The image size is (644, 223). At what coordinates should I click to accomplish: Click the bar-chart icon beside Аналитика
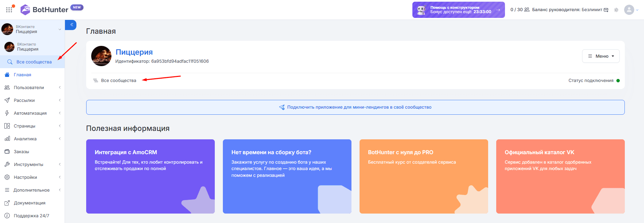pyautogui.click(x=7, y=139)
